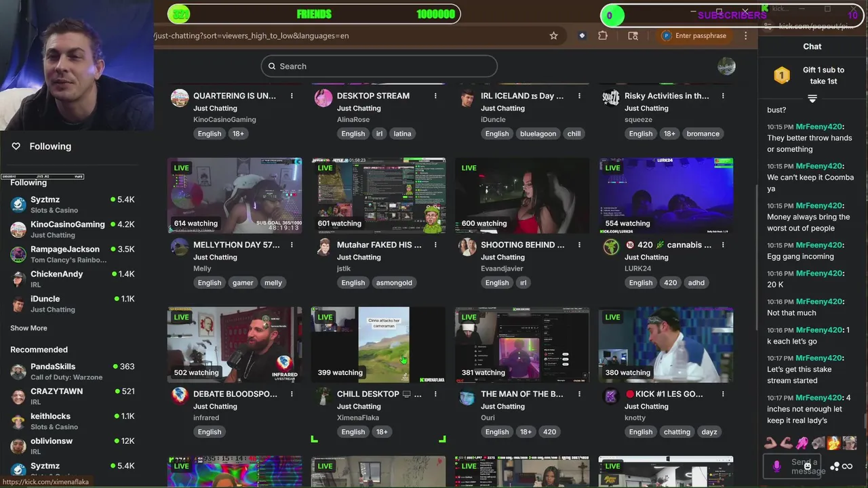868x488 pixels.
Task: Open Syztmz channel in Following list
Action: coord(73,204)
